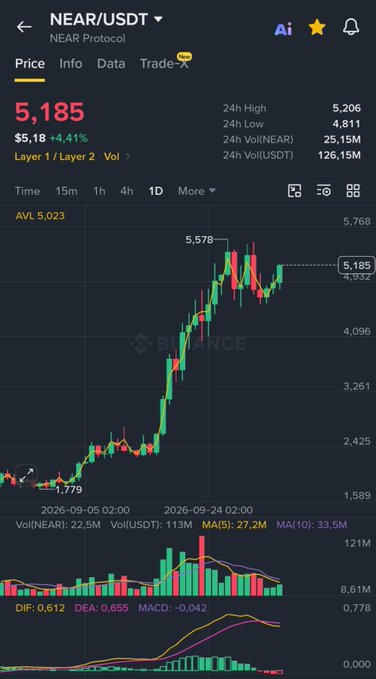Click the DIF: 0,612 indicator label
This screenshot has width=376, height=679.
click(40, 608)
